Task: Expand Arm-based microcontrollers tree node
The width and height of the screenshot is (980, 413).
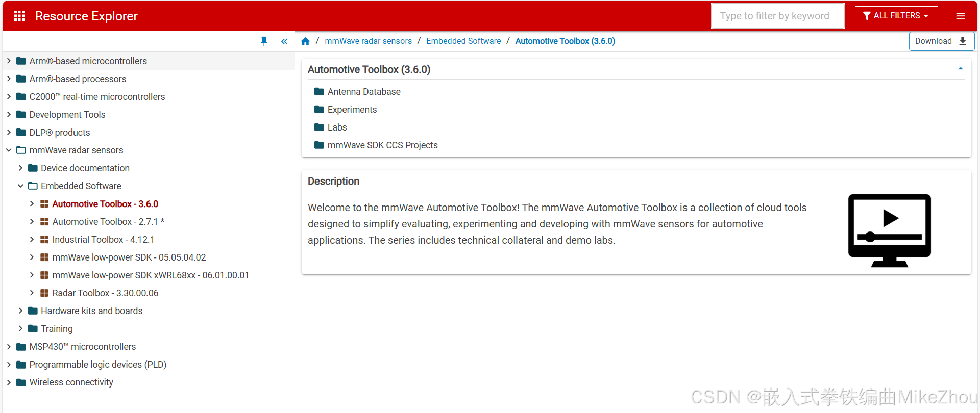Action: pyautogui.click(x=9, y=61)
